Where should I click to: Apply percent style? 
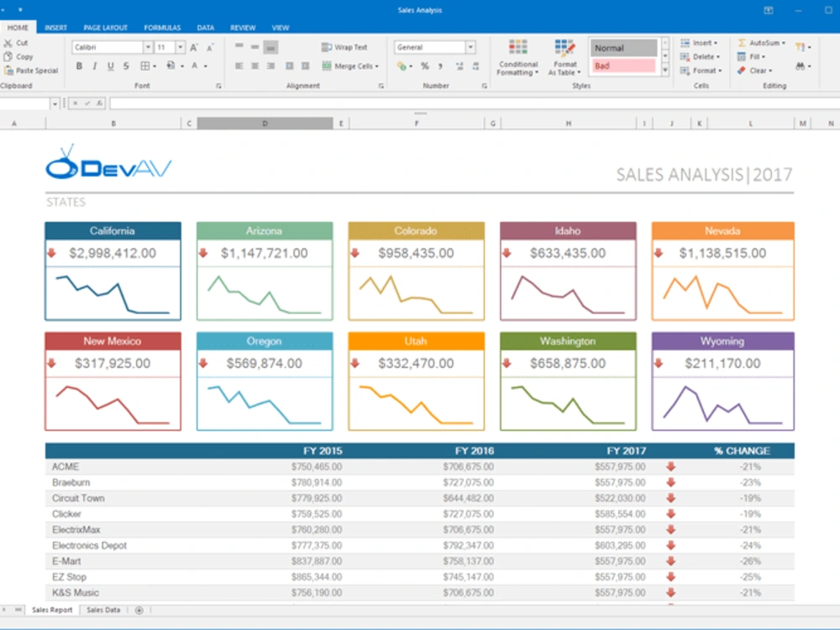(425, 66)
